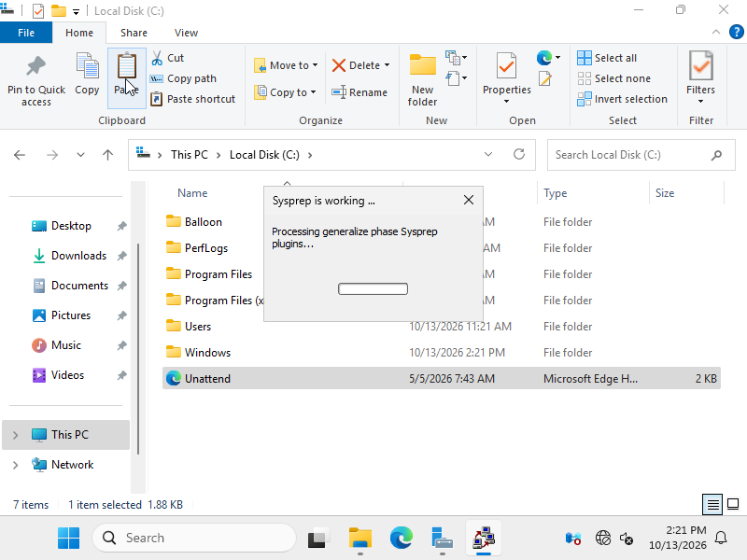Switch to the Home tab
The width and height of the screenshot is (747, 560).
(x=79, y=33)
